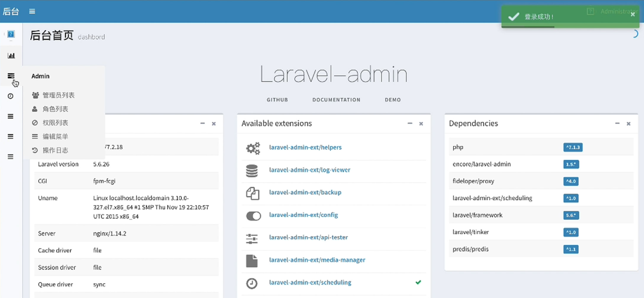Close the Available extensions panel
Image resolution: width=644 pixels, height=298 pixels.
[x=421, y=124]
